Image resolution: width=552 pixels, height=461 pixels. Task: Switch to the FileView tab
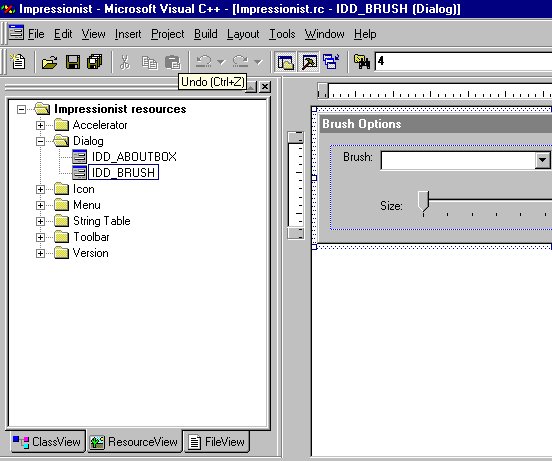[217, 442]
